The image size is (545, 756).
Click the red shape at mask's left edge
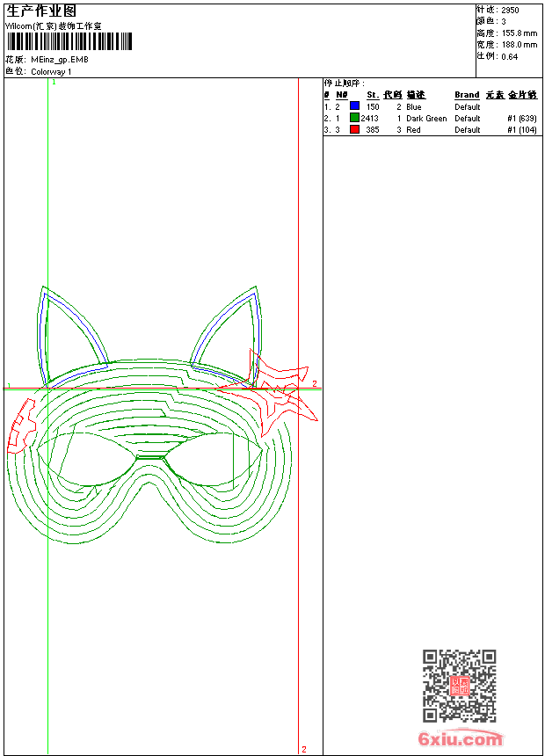coord(20,427)
